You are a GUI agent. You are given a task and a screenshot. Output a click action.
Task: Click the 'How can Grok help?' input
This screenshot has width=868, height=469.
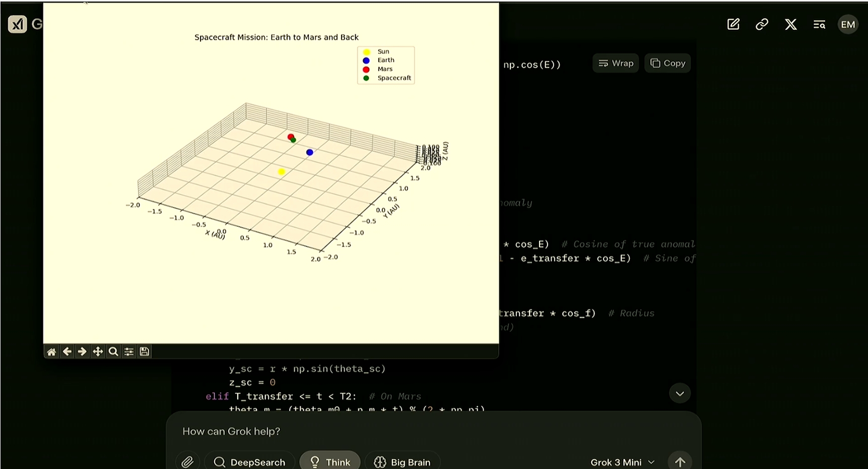(x=383, y=431)
